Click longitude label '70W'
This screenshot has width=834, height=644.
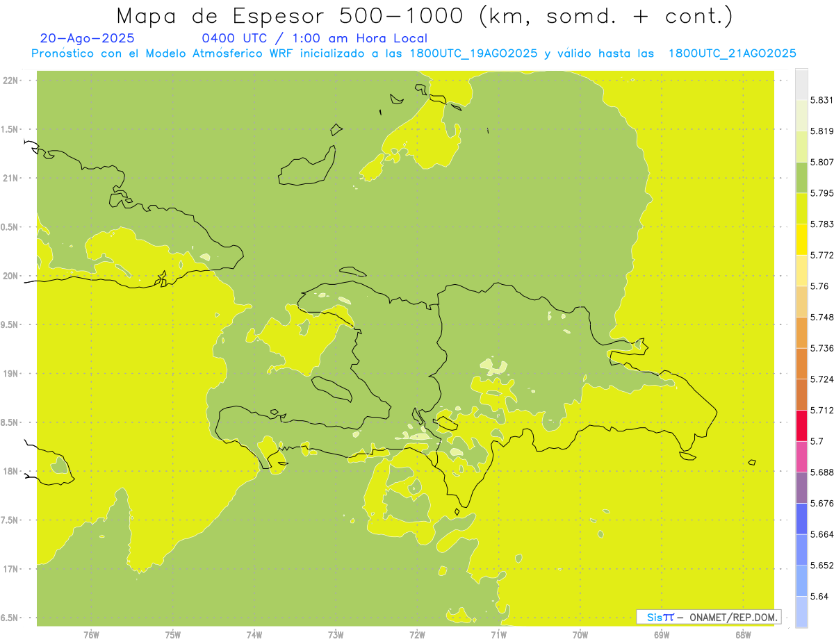pyautogui.click(x=580, y=635)
